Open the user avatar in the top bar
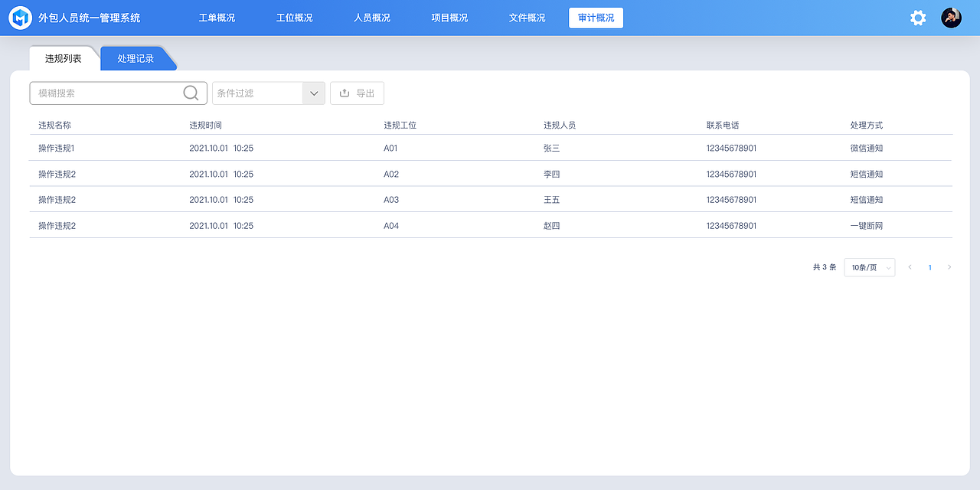 tap(951, 17)
